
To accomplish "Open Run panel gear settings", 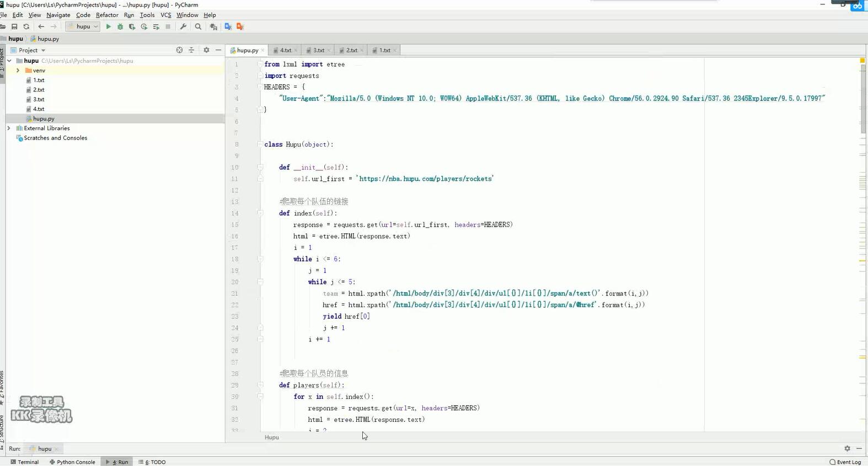I will pos(847,448).
